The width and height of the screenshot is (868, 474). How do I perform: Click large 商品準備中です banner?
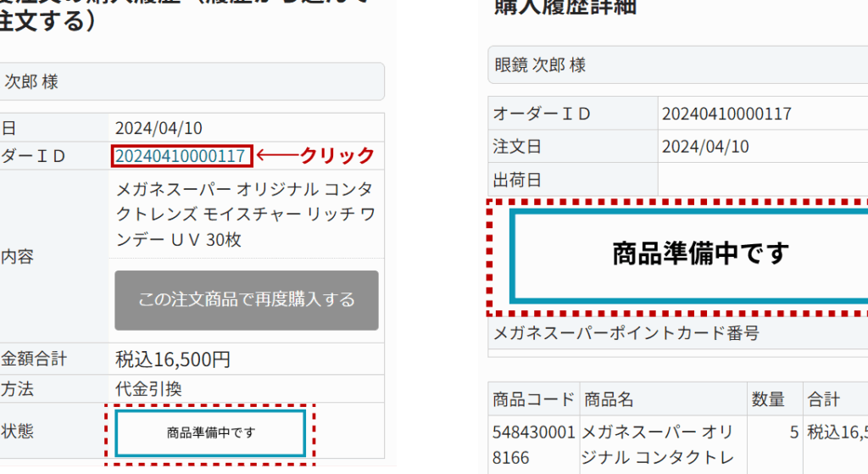tap(688, 256)
